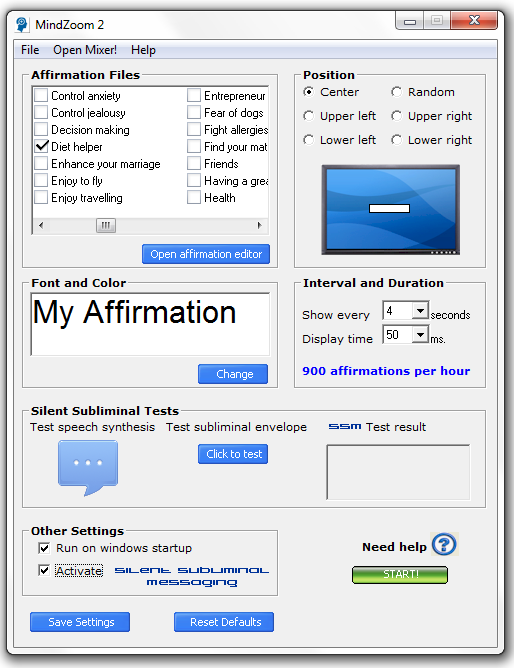Choose Upper right position
The width and height of the screenshot is (514, 668).
pos(396,116)
